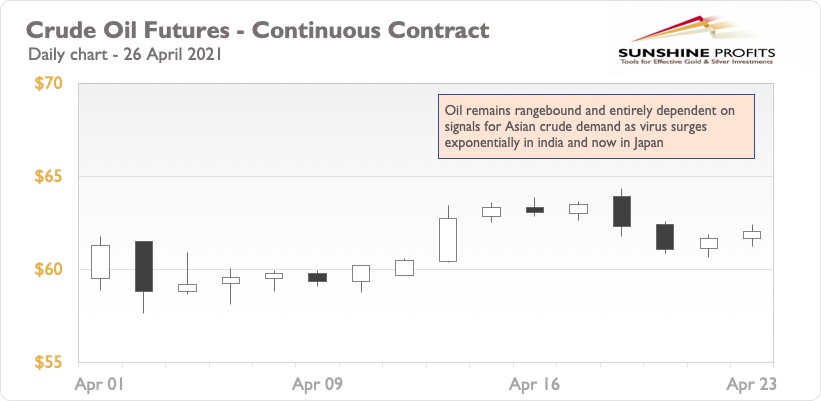
Task: Select the small dark candle above Apr 16
Action: coord(535,209)
